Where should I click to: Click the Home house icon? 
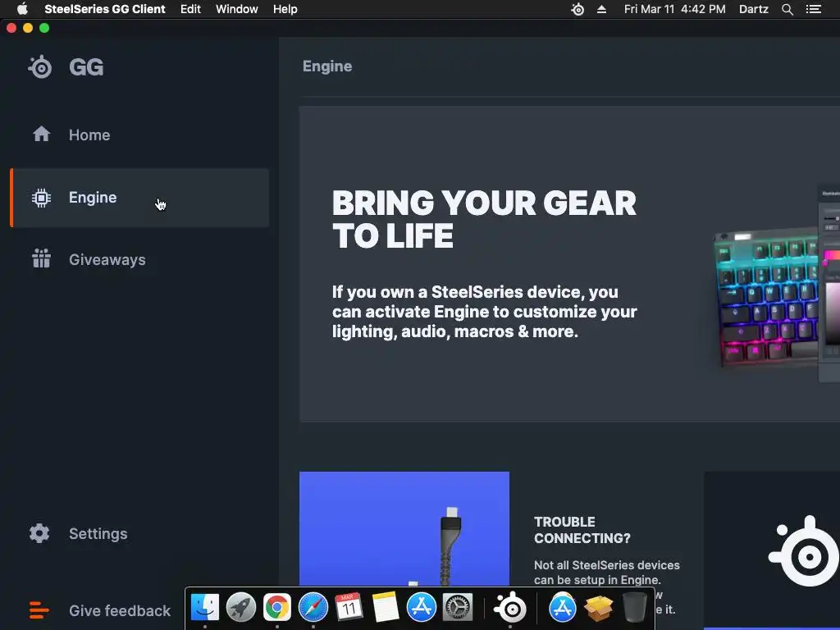[41, 134]
